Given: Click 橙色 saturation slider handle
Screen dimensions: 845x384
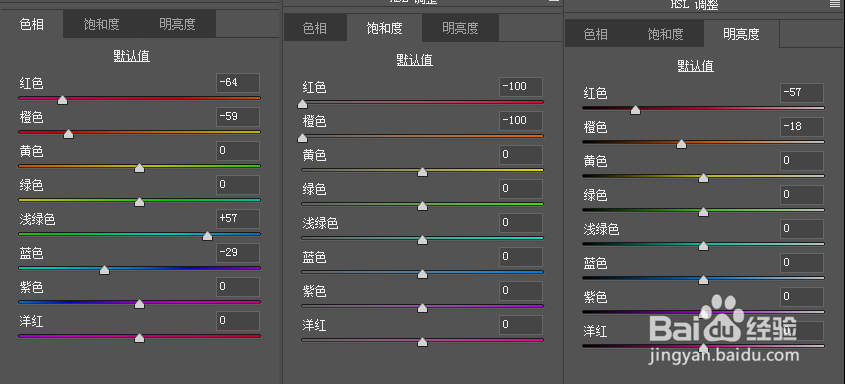Looking at the screenshot, I should click(x=303, y=138).
